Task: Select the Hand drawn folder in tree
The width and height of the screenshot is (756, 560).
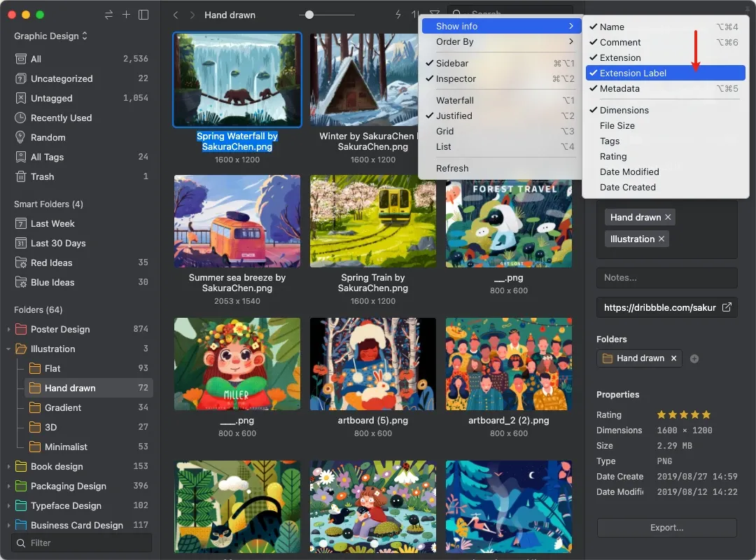Action: [89, 388]
